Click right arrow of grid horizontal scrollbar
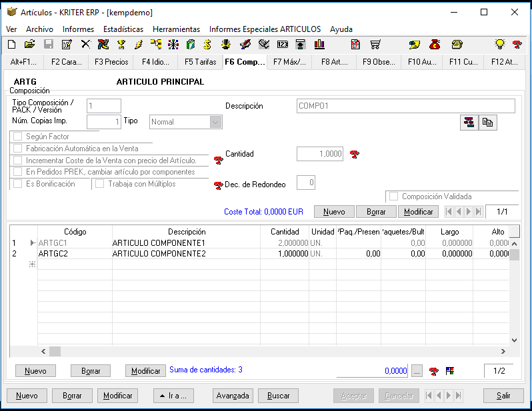The height and width of the screenshot is (411, 532). 503,351
